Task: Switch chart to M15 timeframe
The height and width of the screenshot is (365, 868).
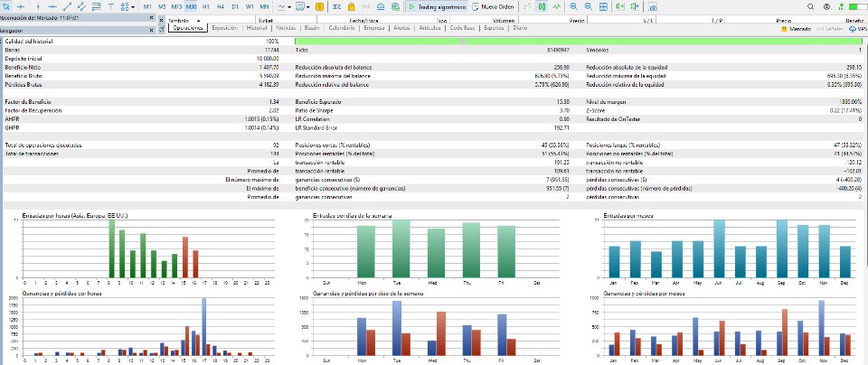Action: 176,6
